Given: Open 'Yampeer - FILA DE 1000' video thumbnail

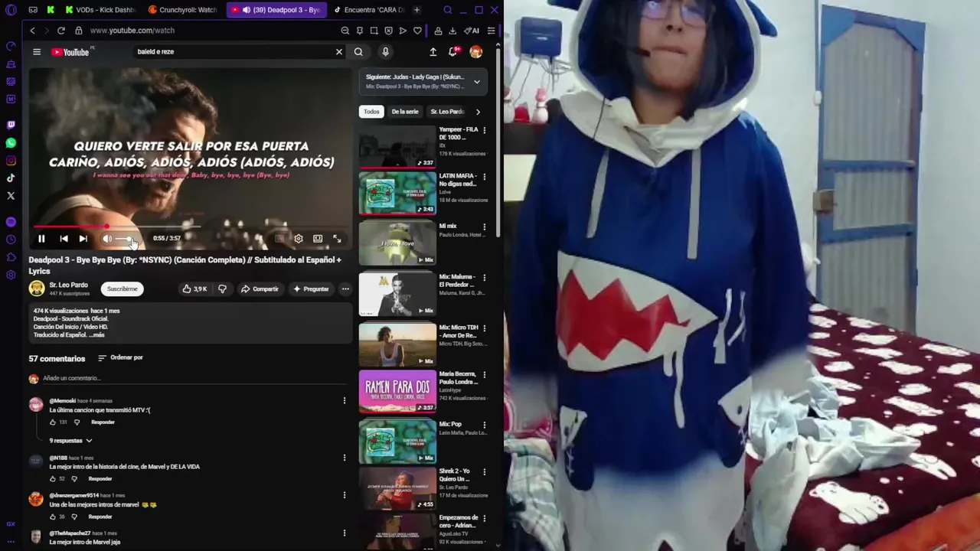Looking at the screenshot, I should point(397,147).
